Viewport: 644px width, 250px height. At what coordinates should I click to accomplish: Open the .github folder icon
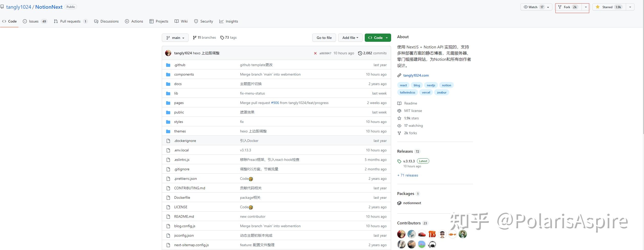tap(168, 65)
